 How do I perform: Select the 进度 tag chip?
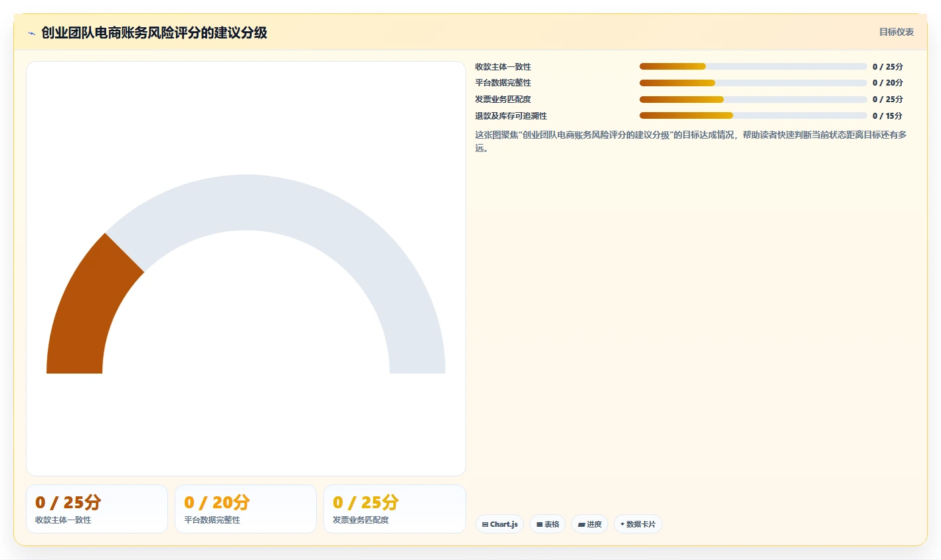point(590,524)
